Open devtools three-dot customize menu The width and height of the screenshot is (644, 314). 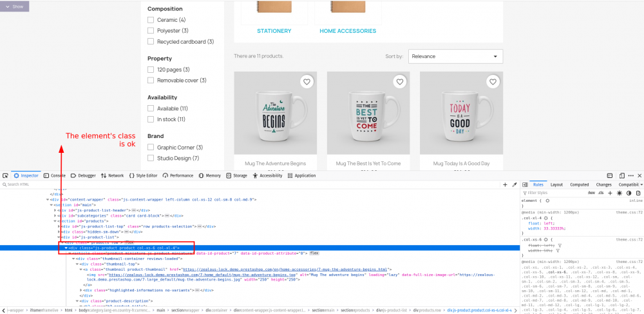coord(631,175)
